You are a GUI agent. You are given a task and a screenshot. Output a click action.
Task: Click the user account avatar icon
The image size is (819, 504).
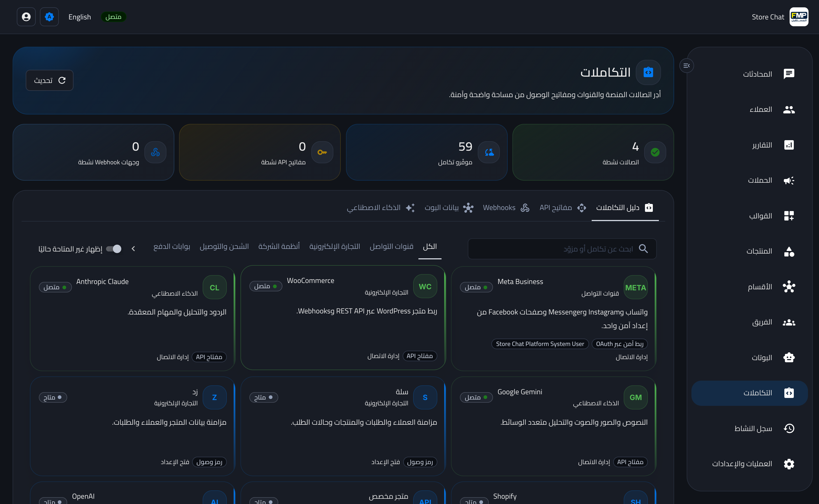pos(26,17)
